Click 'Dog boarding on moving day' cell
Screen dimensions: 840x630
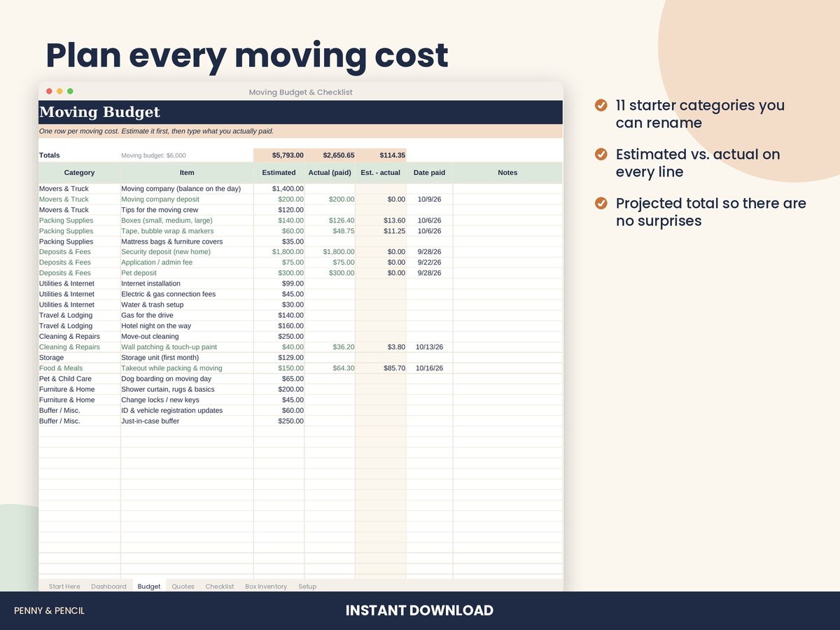click(187, 379)
